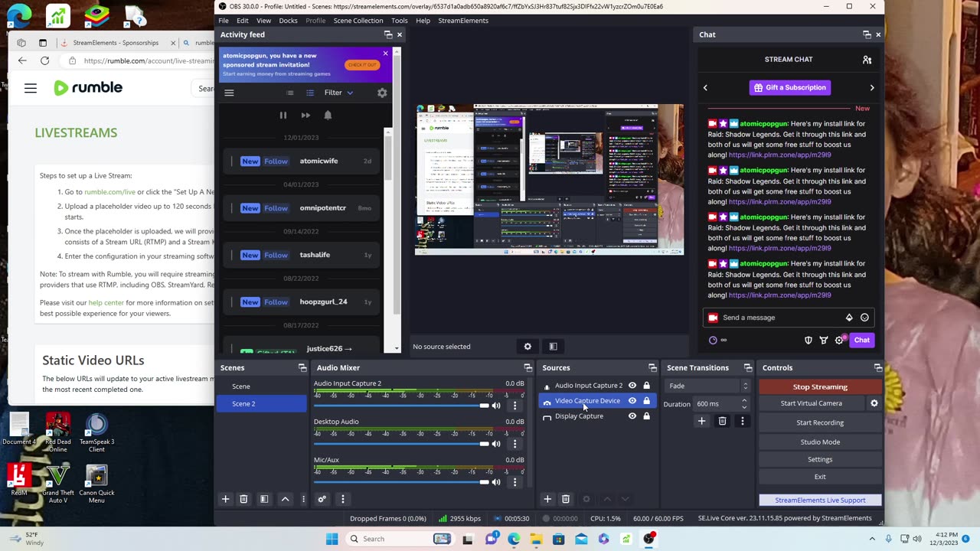This screenshot has width=980, height=551.
Task: Click Stop Streaming button
Action: (820, 386)
